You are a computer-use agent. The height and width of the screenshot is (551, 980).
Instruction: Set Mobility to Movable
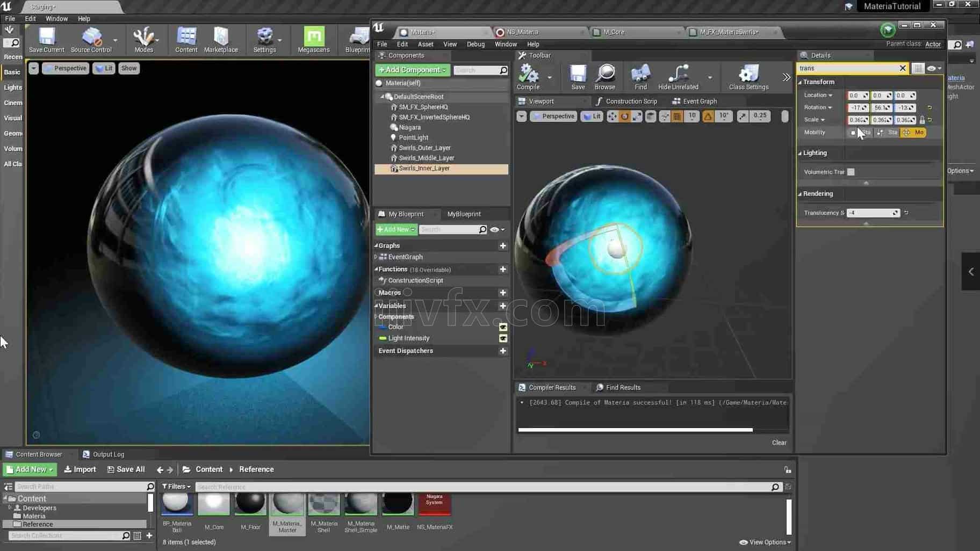(x=913, y=132)
